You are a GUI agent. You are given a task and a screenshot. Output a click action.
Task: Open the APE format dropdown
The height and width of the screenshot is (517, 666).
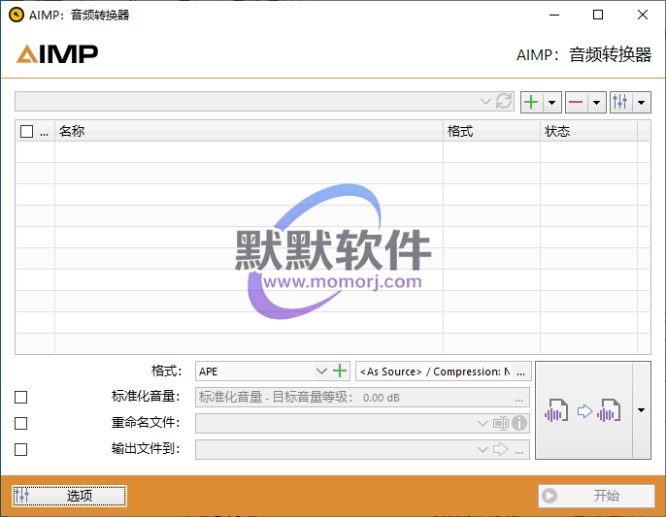(321, 371)
